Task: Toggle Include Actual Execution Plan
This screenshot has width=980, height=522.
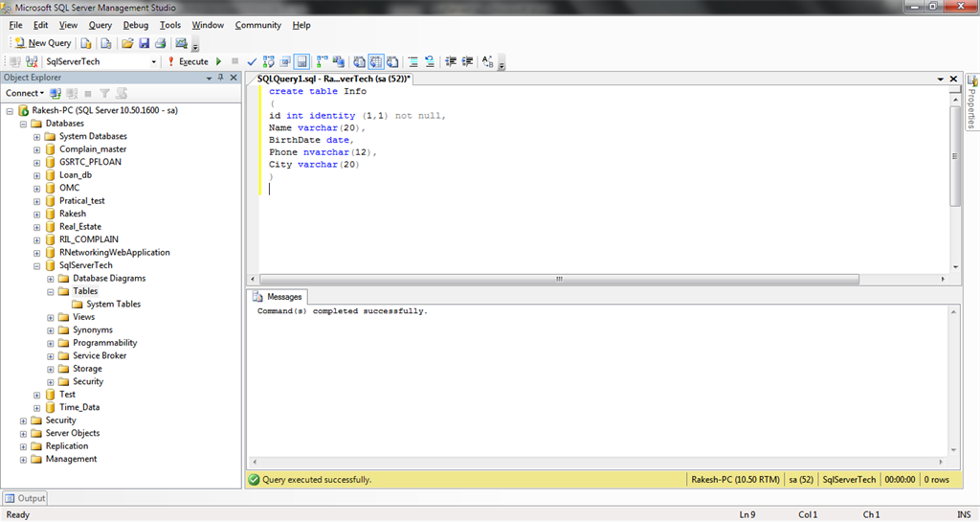Action: [x=323, y=61]
